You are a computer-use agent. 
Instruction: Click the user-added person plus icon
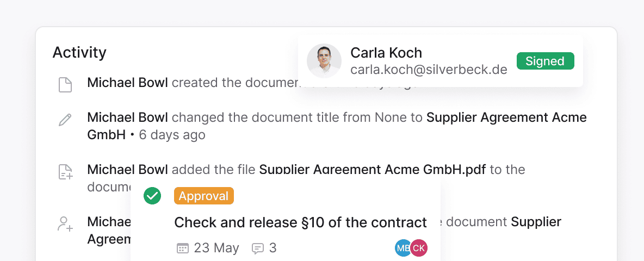pyautogui.click(x=65, y=224)
